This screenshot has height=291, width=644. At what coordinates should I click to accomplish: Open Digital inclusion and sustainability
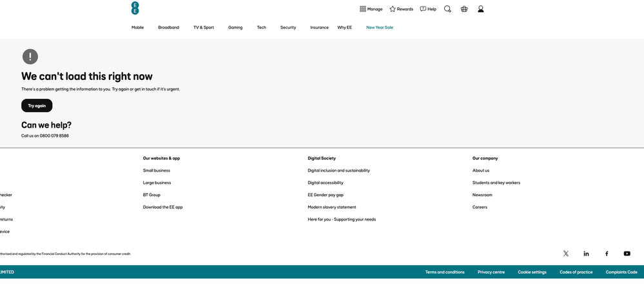coord(339,170)
